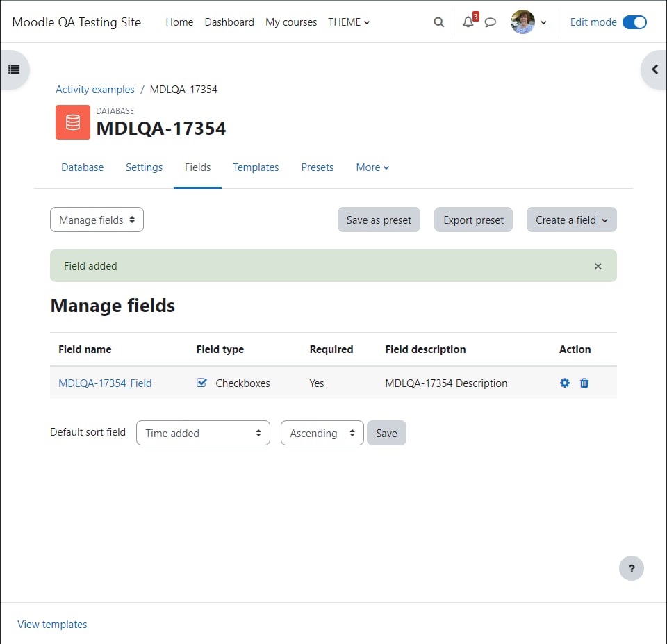This screenshot has height=644, width=667.
Task: Open MDLQA-17354_Field link
Action: (x=105, y=383)
